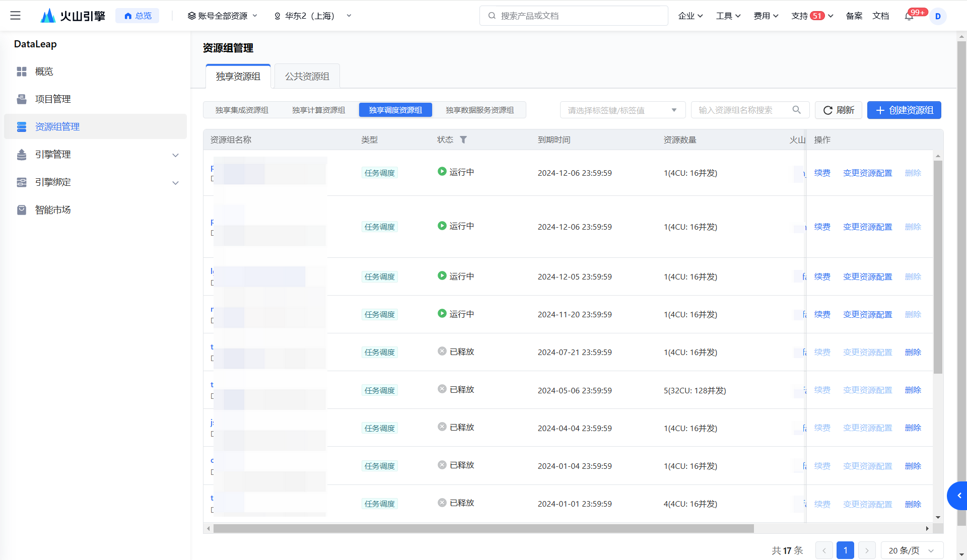Click the 2024-05-06 23:59:59 expiry cell
Image resolution: width=967 pixels, height=560 pixels.
click(x=575, y=390)
